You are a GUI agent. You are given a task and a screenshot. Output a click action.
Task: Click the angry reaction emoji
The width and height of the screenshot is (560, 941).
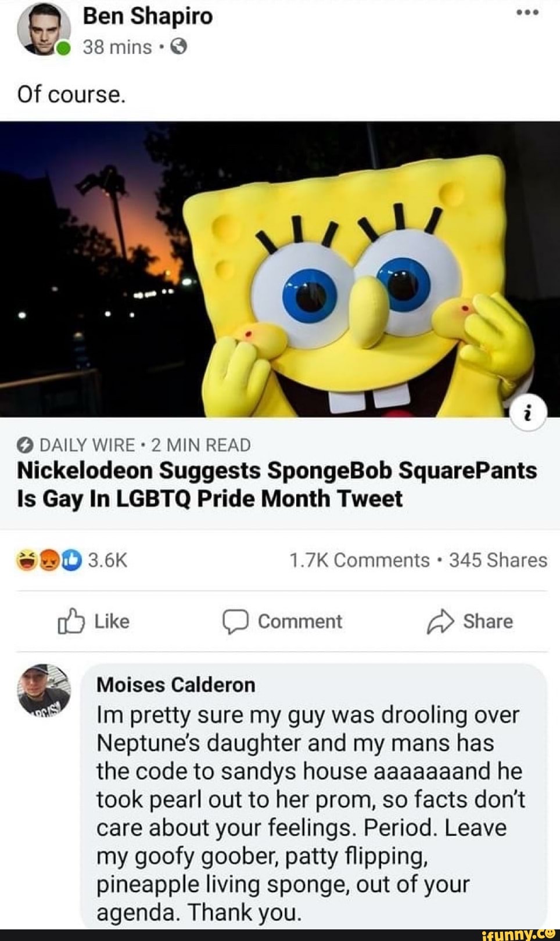(48, 559)
